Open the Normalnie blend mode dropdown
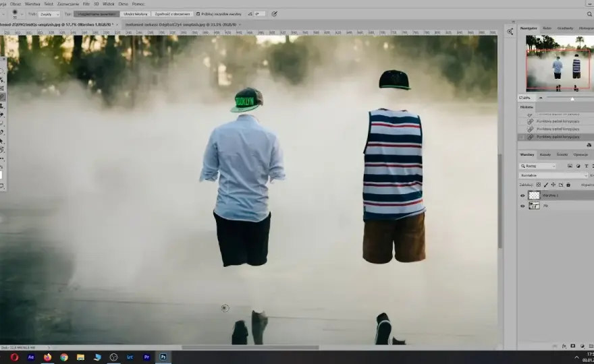The image size is (594, 364). click(553, 175)
